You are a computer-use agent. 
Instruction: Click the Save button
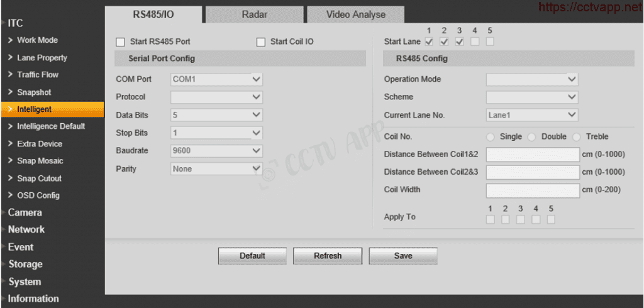pos(403,256)
